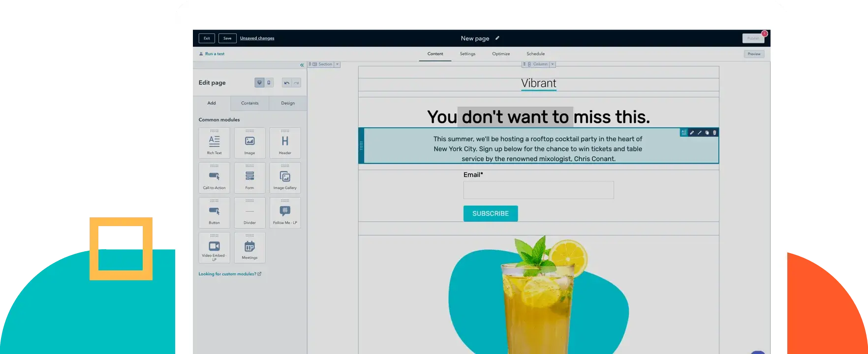Add the Divider module
This screenshot has height=354, width=868.
249,212
